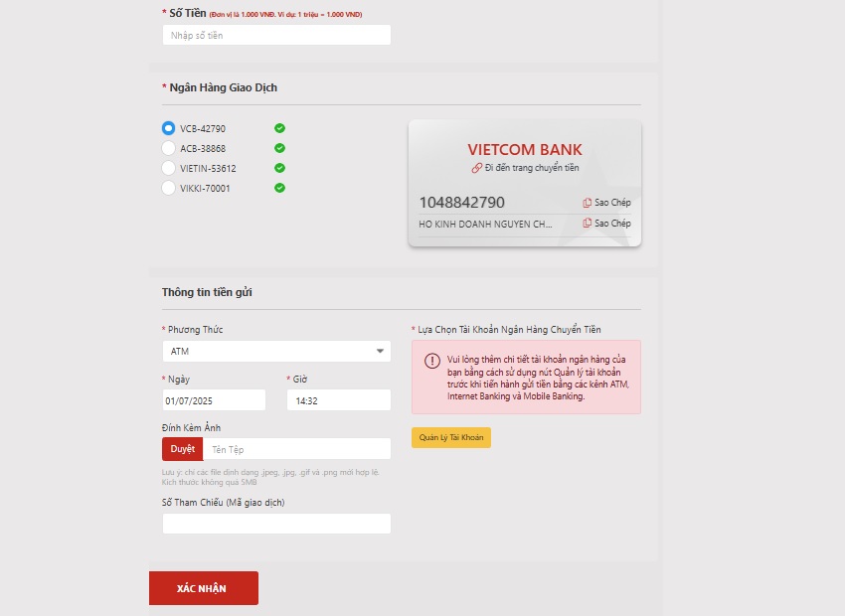Screen dimensions: 845x616
Task: Click green check icon beside VIETIN-53612
Action: (279, 168)
